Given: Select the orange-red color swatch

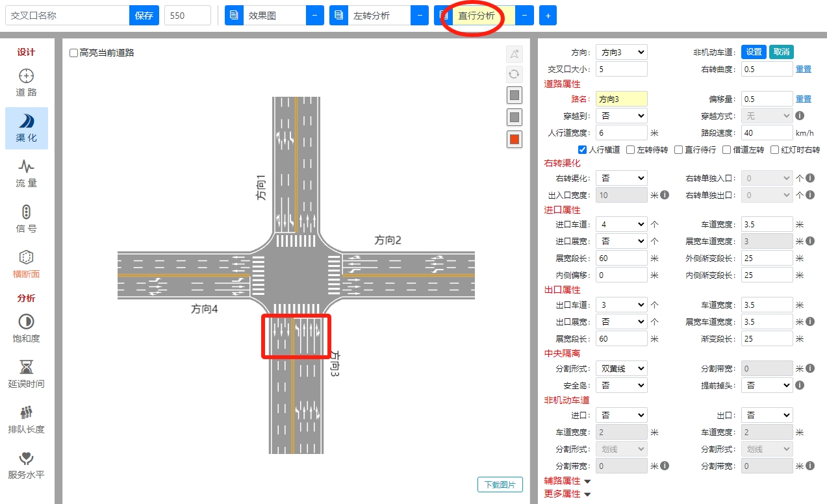Looking at the screenshot, I should click(x=515, y=139).
